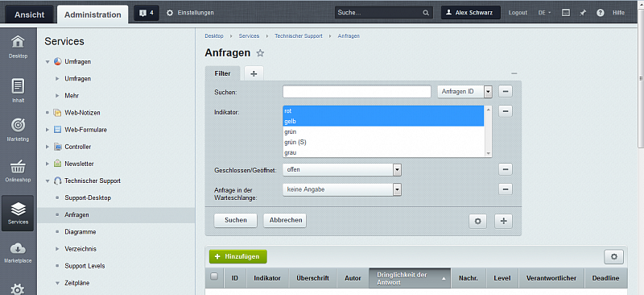
Task: Expand the Controller tree node
Action: point(47,147)
